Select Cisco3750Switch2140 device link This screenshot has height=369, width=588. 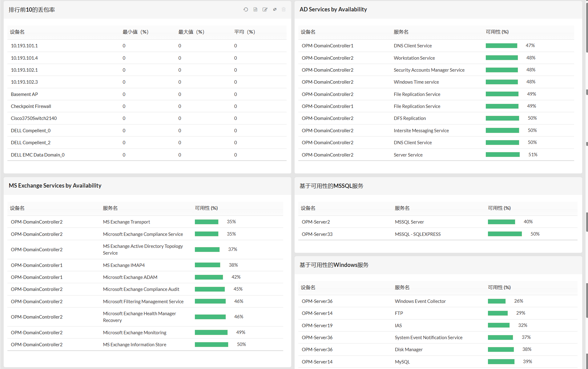pyautogui.click(x=34, y=118)
